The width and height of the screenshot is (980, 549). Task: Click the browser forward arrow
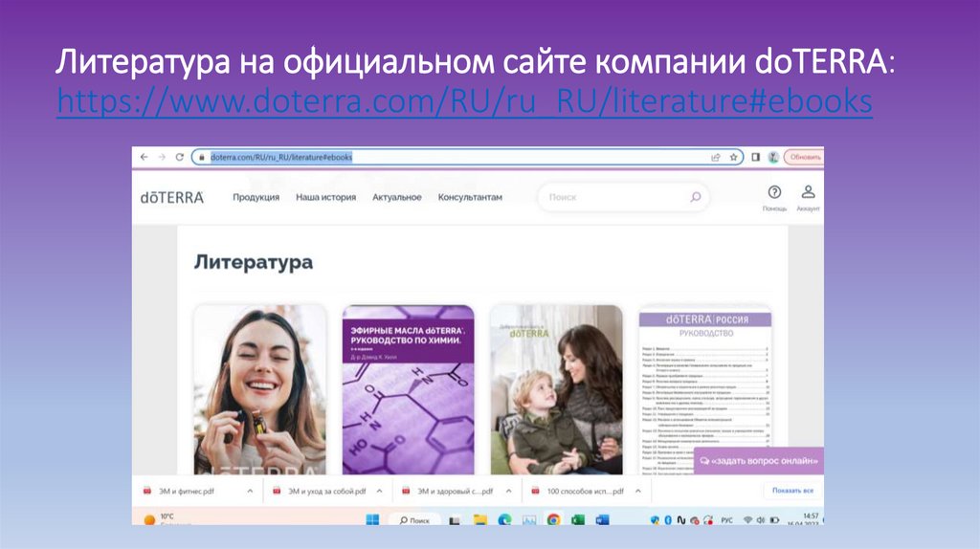point(162,157)
